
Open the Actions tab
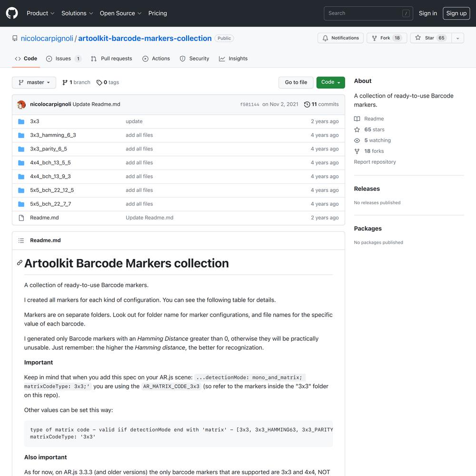tap(156, 59)
